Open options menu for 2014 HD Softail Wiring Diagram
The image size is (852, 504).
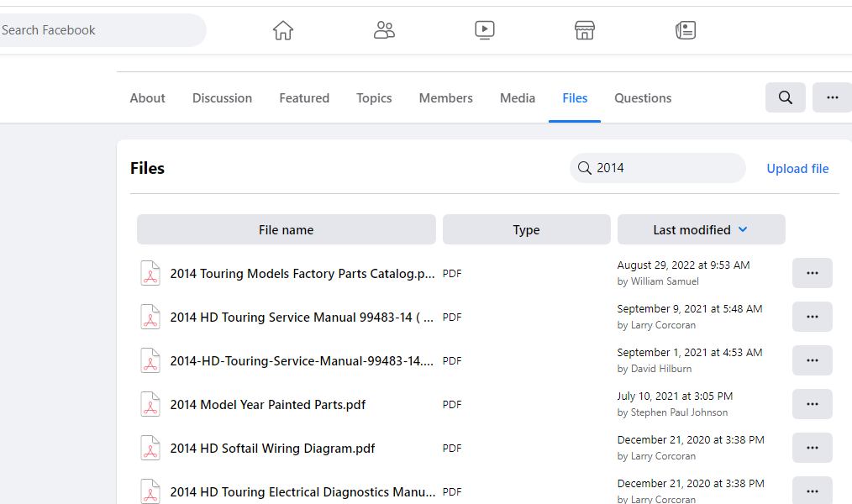[812, 448]
